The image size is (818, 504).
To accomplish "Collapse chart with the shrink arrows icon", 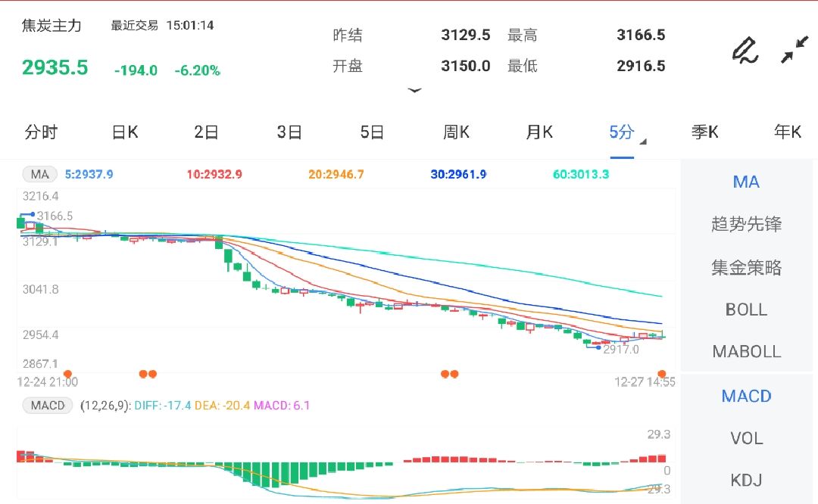I will 794,50.
